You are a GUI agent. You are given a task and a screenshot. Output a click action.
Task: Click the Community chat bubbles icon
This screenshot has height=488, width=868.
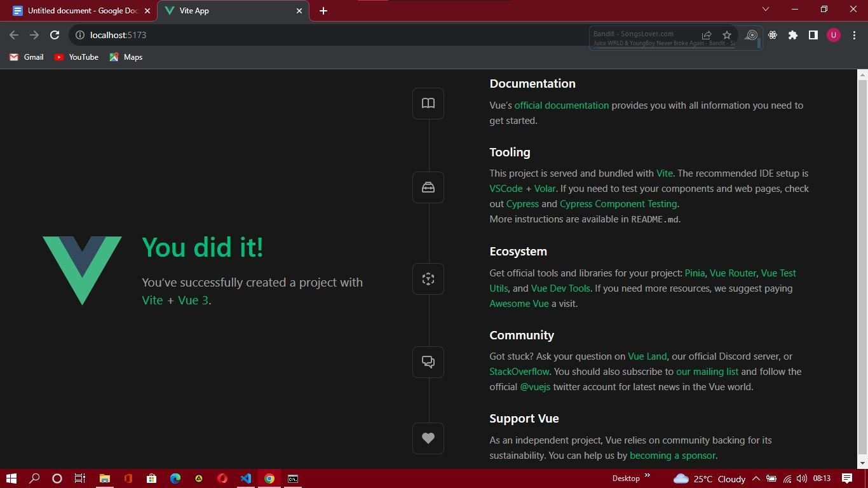(x=428, y=362)
